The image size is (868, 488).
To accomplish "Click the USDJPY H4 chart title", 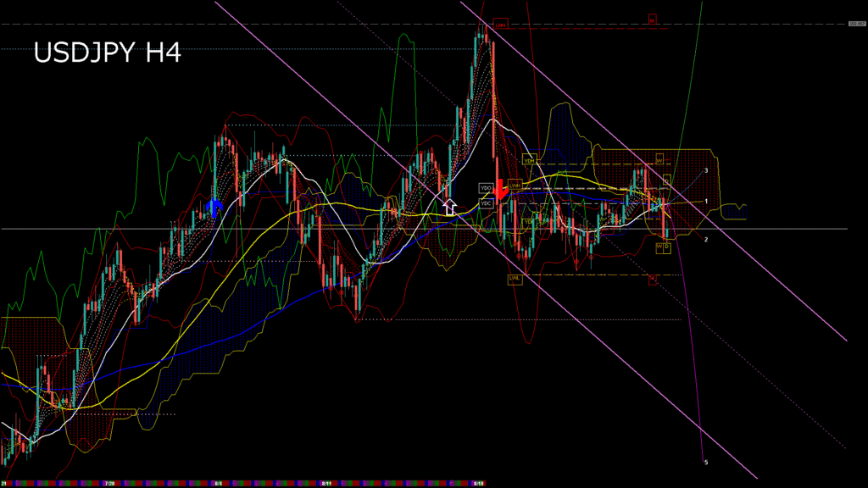I will (x=107, y=53).
